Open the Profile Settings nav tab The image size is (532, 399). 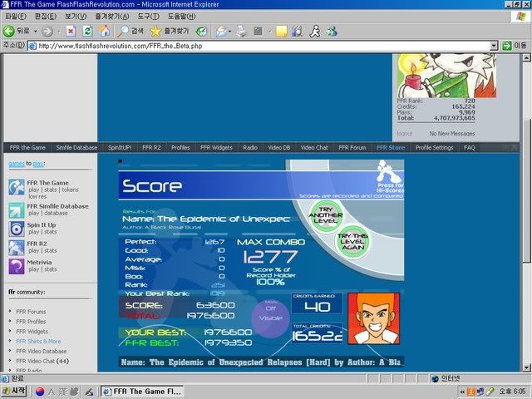point(434,147)
